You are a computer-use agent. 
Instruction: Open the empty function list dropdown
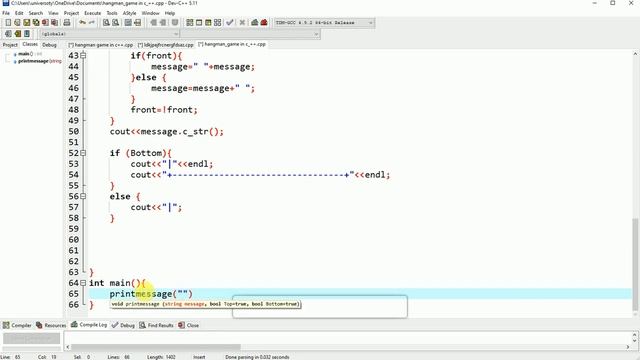click(x=250, y=34)
